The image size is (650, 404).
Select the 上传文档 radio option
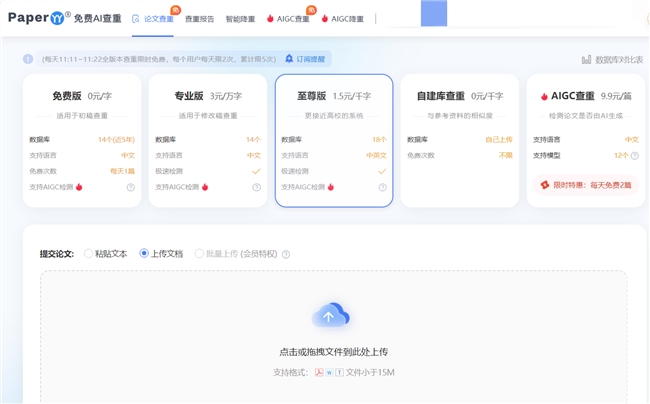pyautogui.click(x=145, y=254)
